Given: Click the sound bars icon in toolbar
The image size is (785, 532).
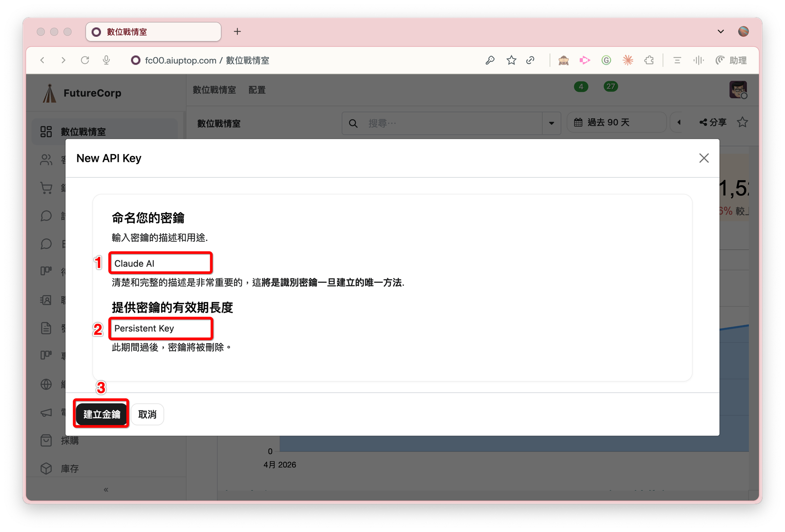Looking at the screenshot, I should (x=698, y=60).
